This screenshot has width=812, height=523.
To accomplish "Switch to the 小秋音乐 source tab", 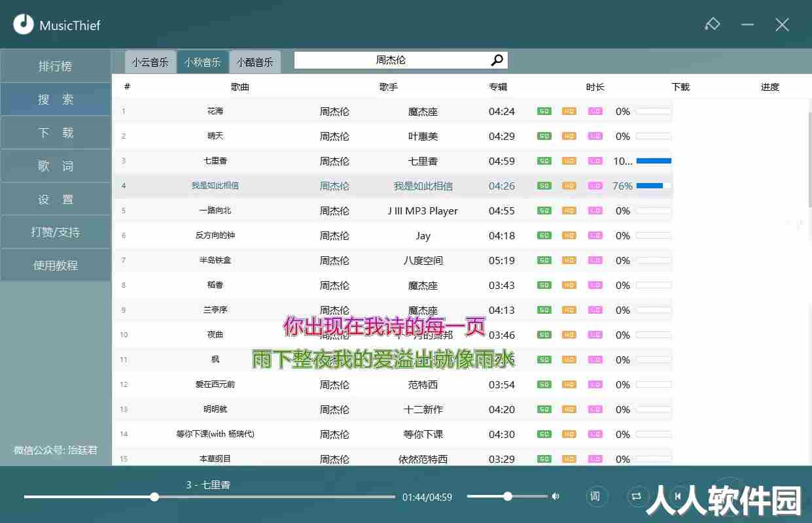I will [203, 62].
